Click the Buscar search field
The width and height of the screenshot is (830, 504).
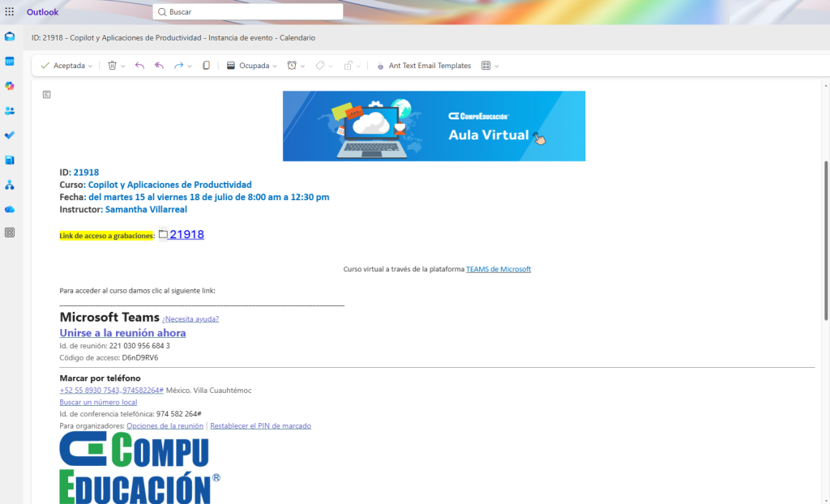click(251, 12)
